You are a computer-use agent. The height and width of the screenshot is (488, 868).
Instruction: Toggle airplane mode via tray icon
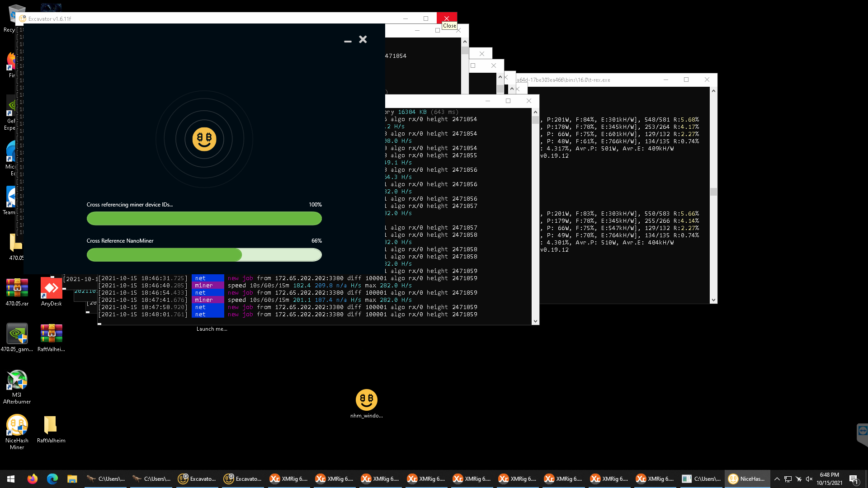coord(797,479)
